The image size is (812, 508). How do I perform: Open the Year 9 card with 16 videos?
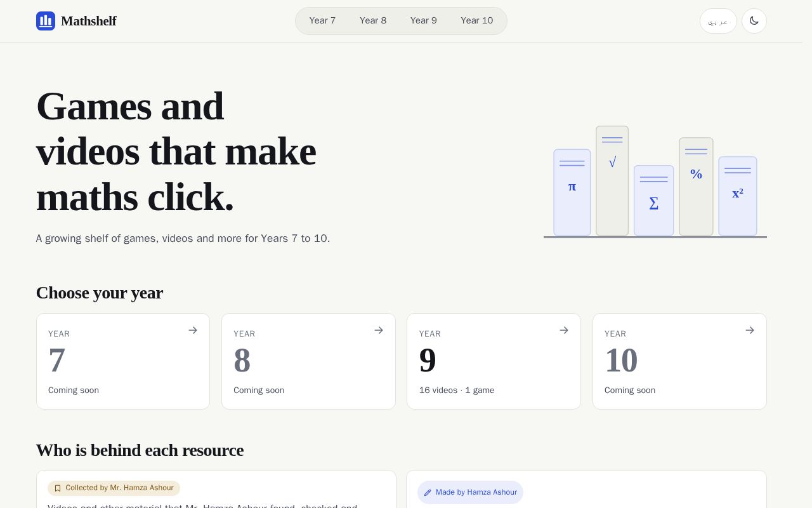tap(494, 361)
